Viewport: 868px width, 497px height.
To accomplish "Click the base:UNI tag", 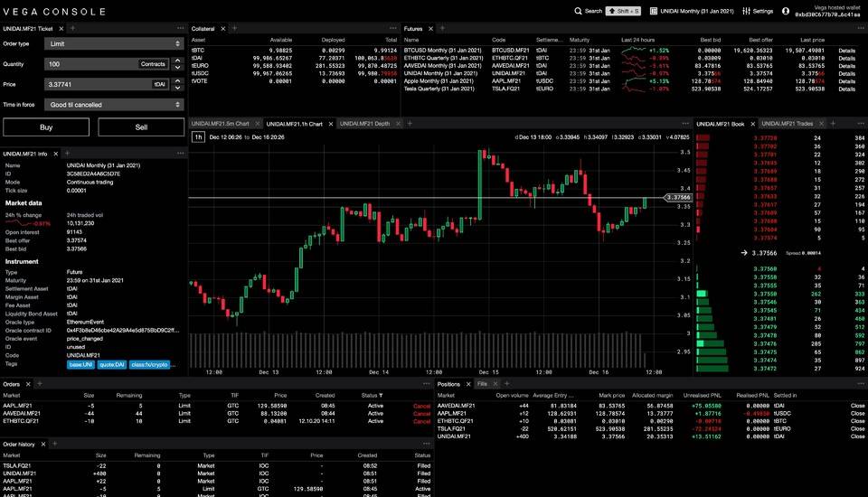I will 80,364.
